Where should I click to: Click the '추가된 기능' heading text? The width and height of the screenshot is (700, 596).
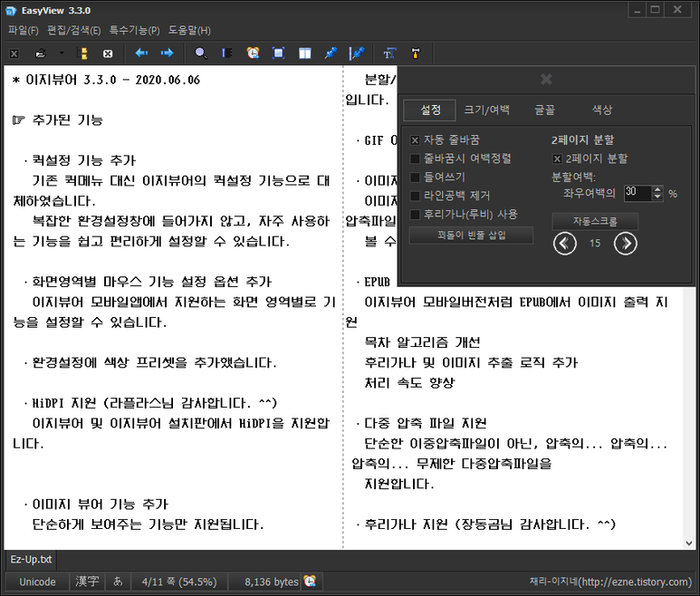(67, 120)
